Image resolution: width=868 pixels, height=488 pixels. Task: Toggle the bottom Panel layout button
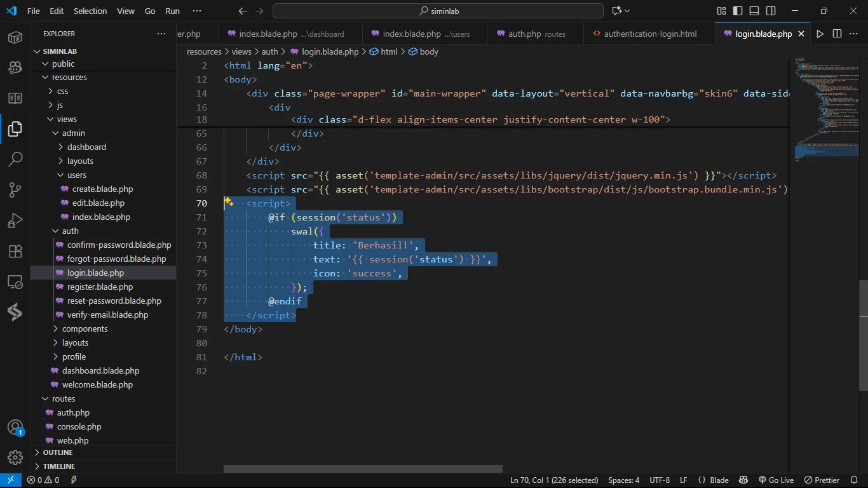(754, 11)
